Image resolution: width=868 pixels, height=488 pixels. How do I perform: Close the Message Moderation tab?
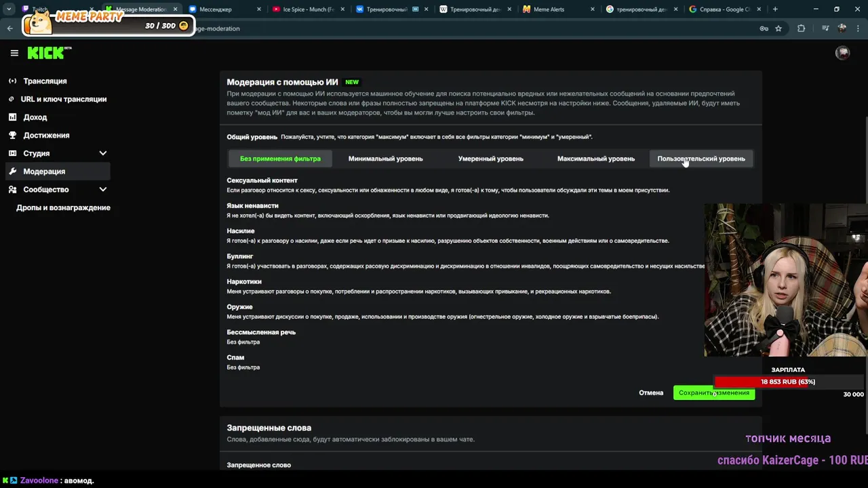[x=176, y=9]
